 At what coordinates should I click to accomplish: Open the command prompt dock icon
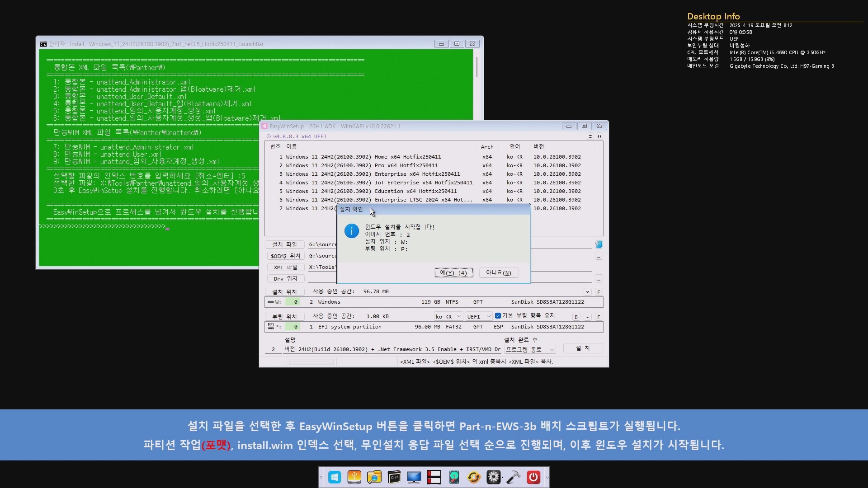coord(394,477)
